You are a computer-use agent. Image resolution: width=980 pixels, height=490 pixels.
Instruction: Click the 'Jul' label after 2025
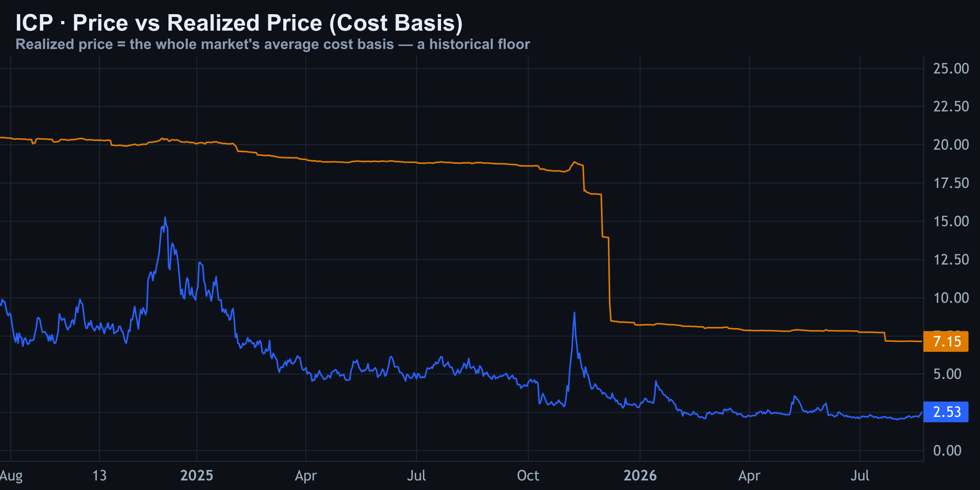click(x=416, y=475)
